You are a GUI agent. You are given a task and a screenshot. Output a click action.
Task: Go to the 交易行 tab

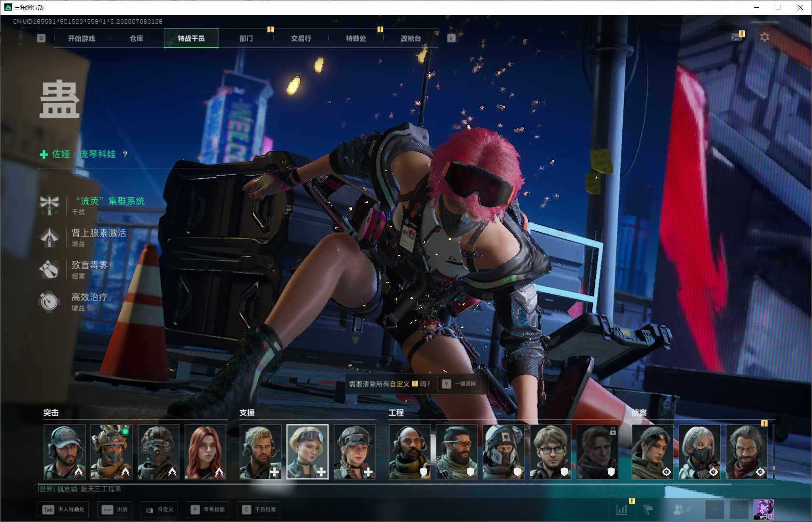pos(301,38)
